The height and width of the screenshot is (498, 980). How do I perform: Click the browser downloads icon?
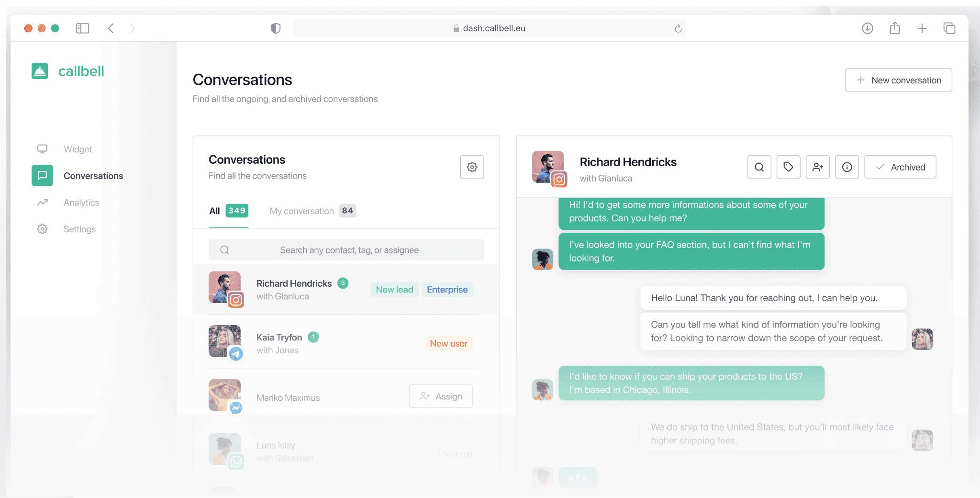point(867,28)
